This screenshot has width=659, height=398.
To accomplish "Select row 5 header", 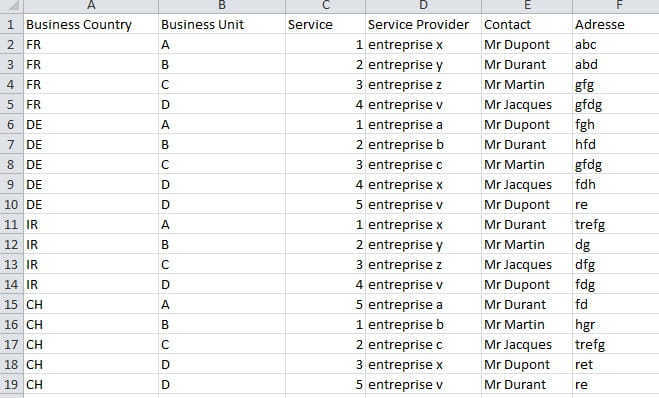I will [x=11, y=104].
